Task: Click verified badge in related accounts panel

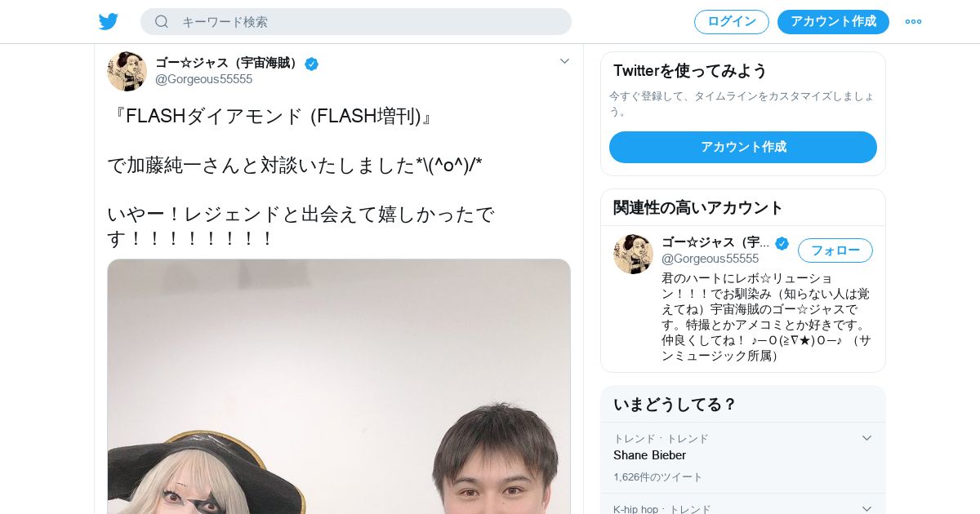Action: 782,243
